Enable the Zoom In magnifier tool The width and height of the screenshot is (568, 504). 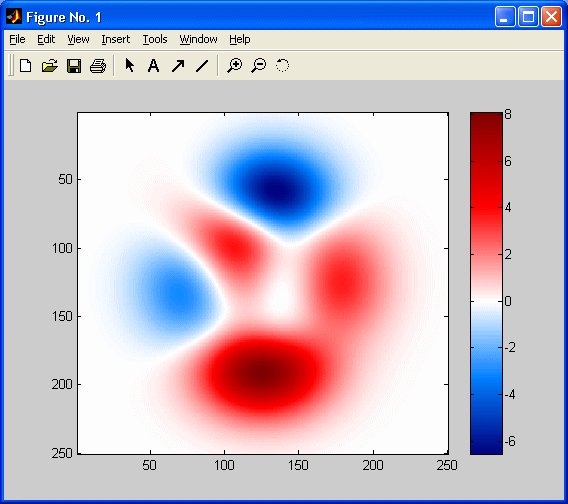(x=234, y=66)
